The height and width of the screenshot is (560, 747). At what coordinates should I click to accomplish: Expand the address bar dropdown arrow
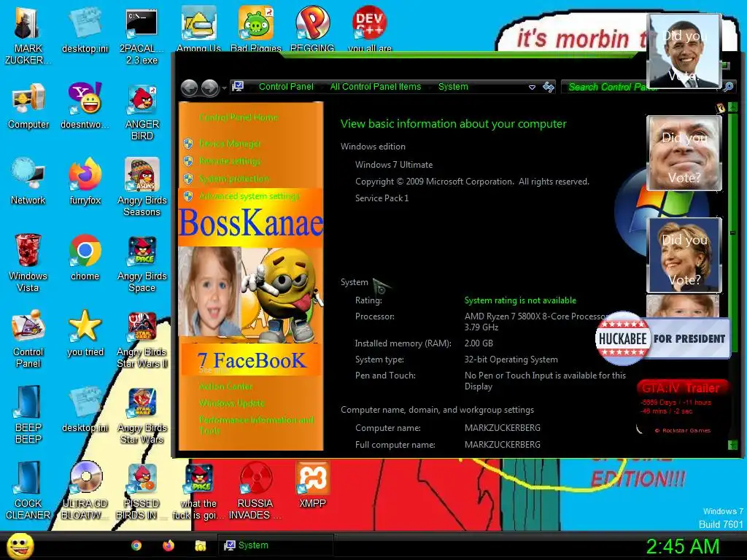532,87
